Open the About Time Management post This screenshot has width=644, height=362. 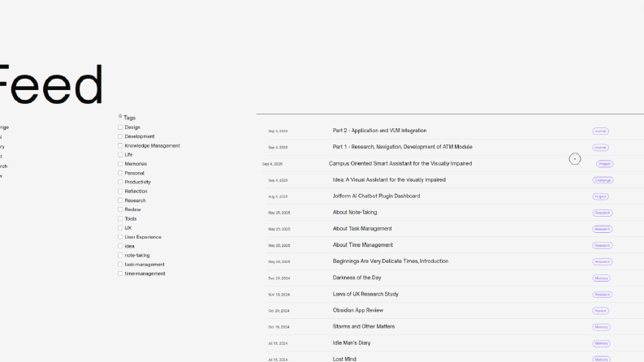pos(363,245)
